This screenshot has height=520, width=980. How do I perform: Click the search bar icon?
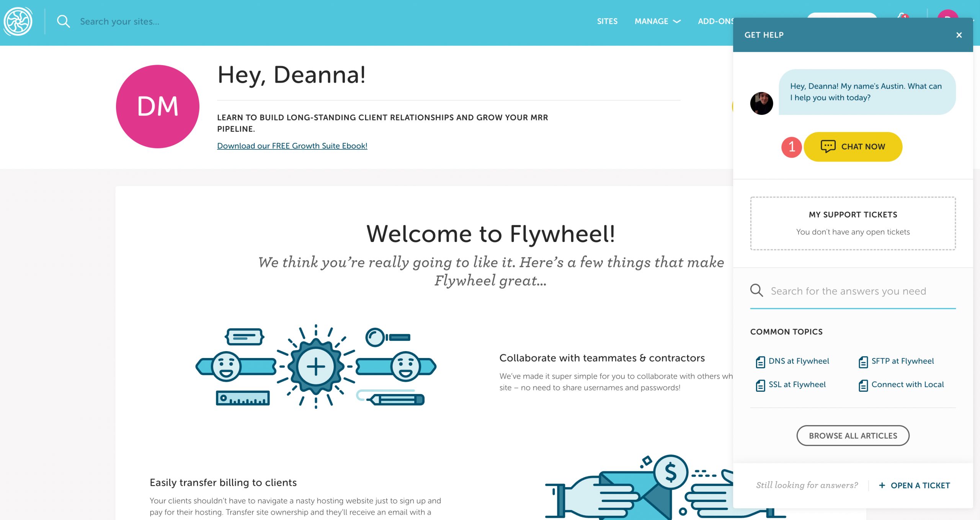[x=64, y=22]
